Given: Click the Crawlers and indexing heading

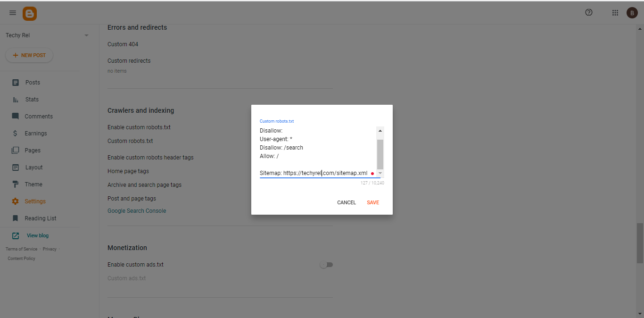Looking at the screenshot, I should pyautogui.click(x=140, y=110).
